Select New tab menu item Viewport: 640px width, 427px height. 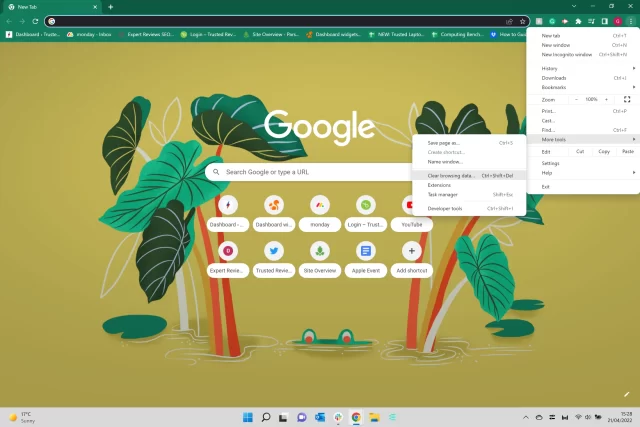(583, 36)
